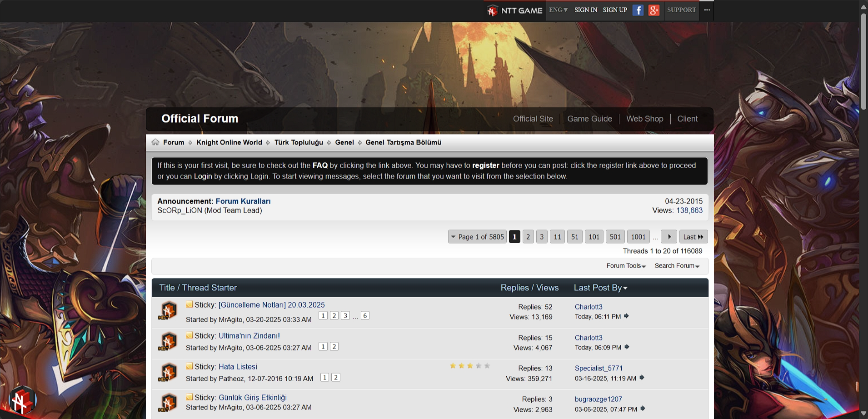The height and width of the screenshot is (419, 868).
Task: Click the register link in notice
Action: click(x=485, y=165)
